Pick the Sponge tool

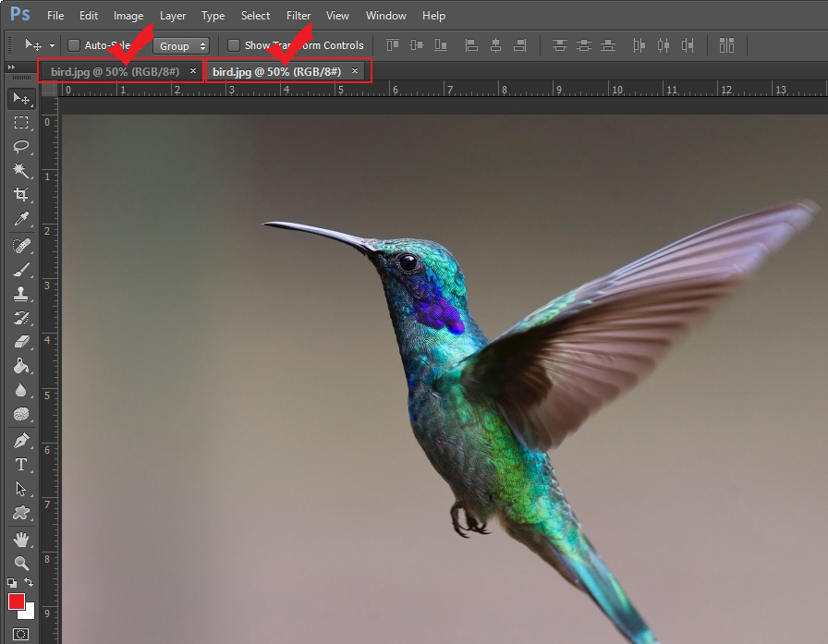click(x=21, y=414)
